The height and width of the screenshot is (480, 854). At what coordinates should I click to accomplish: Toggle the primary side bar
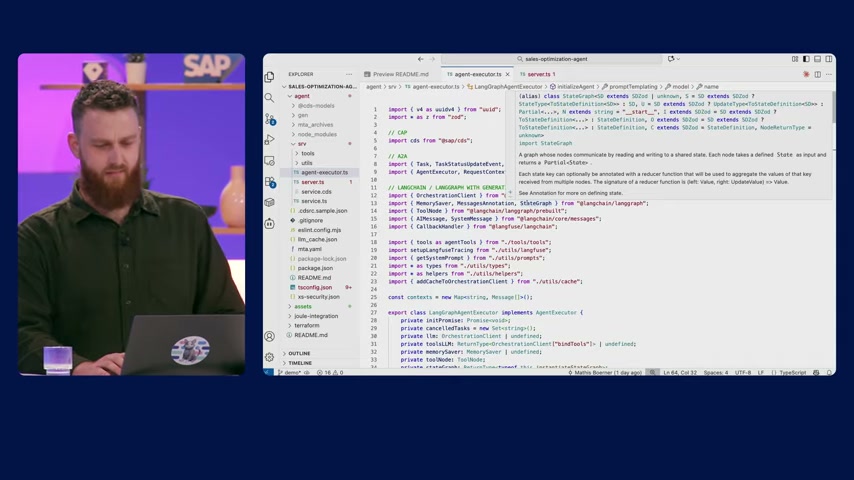[x=806, y=59]
